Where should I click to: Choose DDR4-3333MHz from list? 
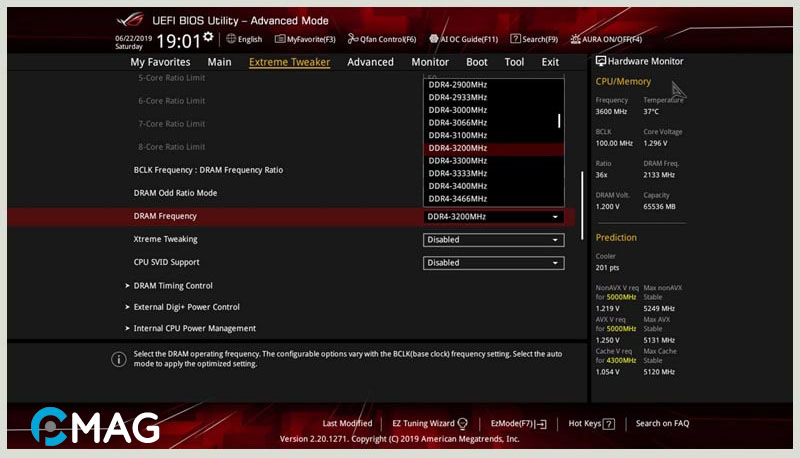pos(493,173)
